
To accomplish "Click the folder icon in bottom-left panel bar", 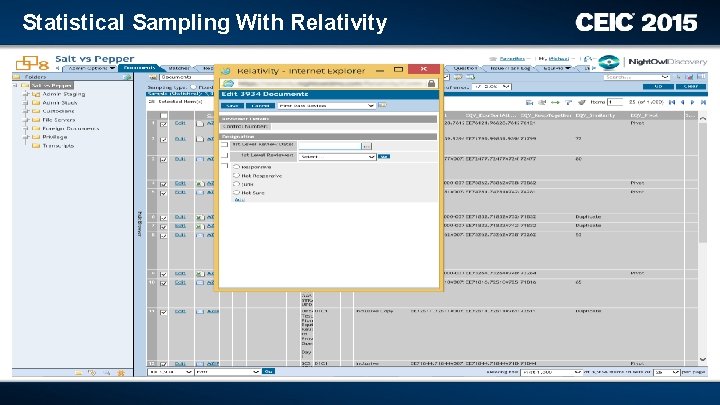I will click(79, 373).
